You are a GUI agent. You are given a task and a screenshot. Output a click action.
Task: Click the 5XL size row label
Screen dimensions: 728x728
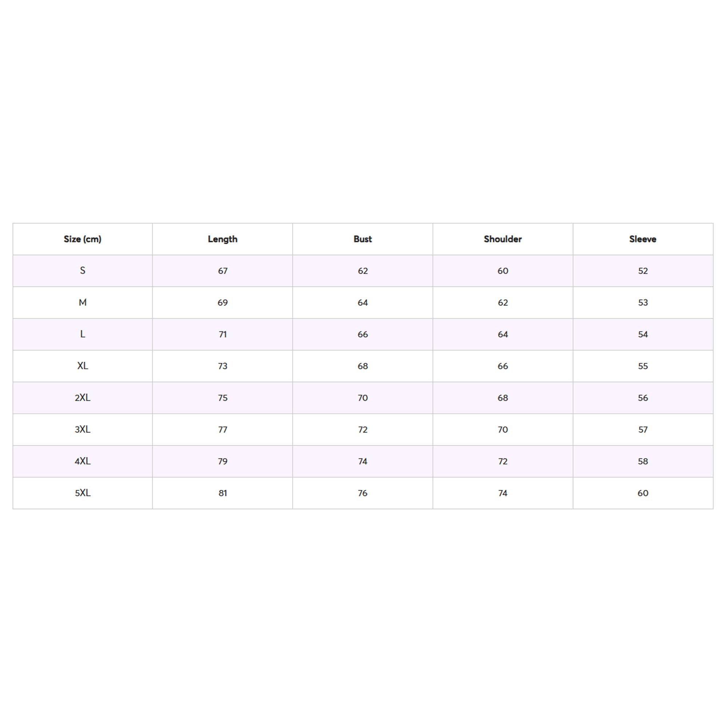[x=83, y=493]
